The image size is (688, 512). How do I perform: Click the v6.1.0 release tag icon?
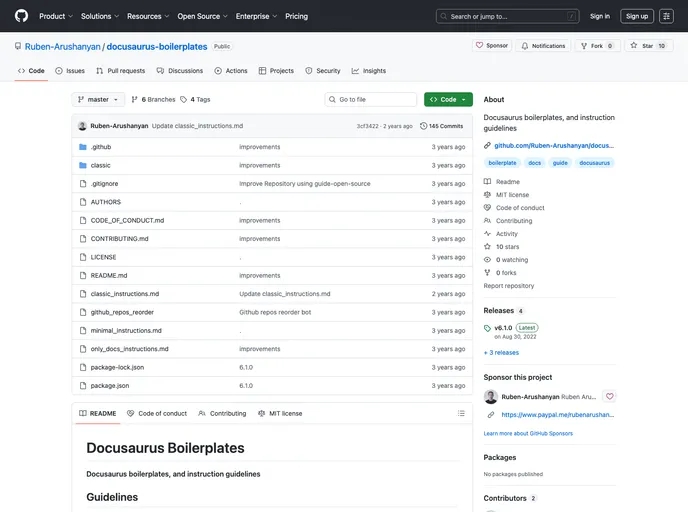[487, 328]
